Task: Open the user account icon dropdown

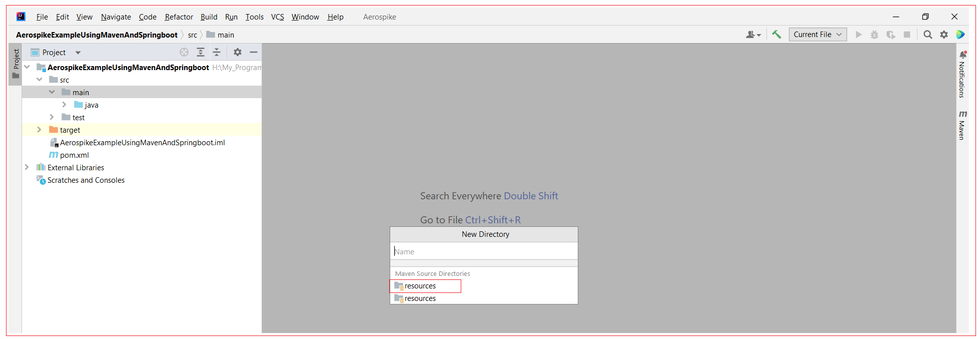Action: (753, 35)
